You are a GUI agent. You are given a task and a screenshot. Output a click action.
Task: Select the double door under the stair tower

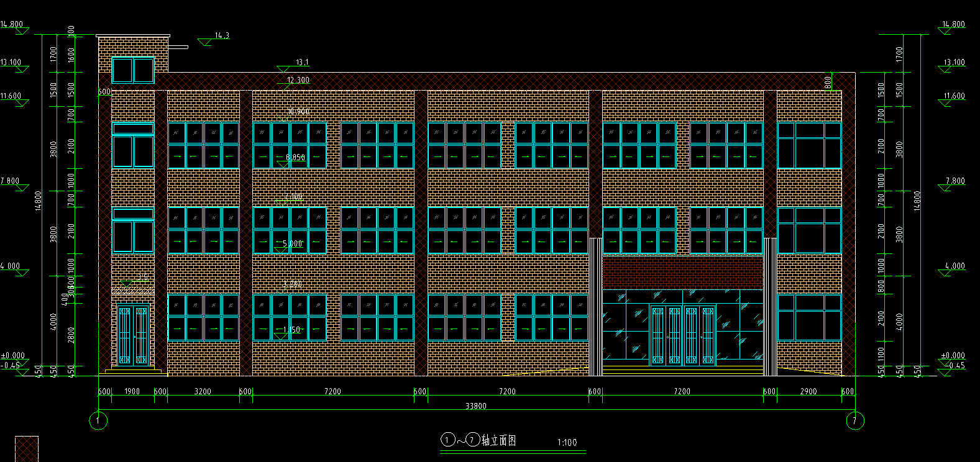point(133,335)
